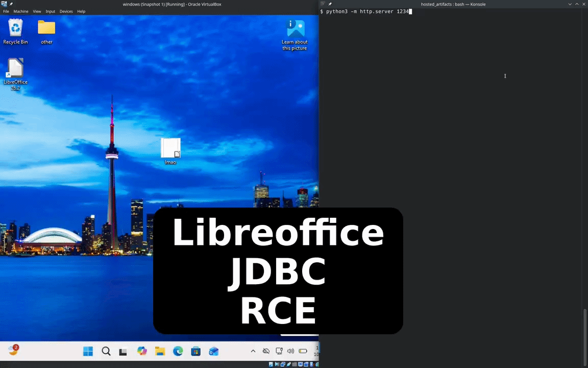Open the widgets icon with badge 2

coord(13,350)
